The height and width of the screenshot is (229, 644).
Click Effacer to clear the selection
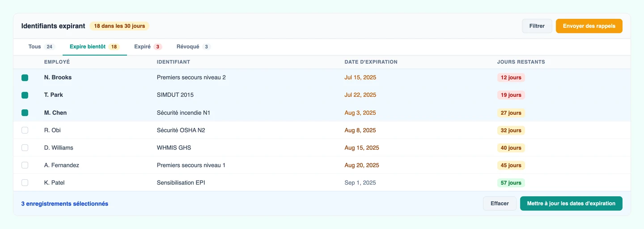(x=500, y=203)
